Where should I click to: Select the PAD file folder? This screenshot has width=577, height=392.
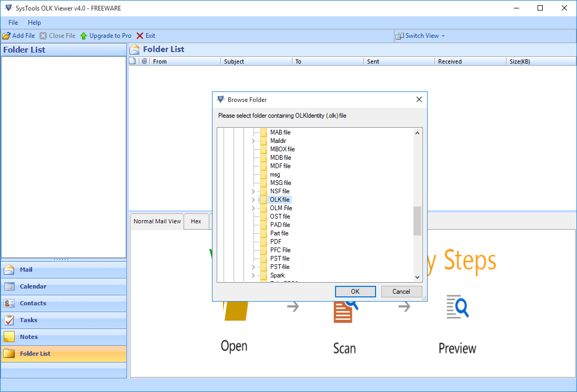(x=280, y=225)
